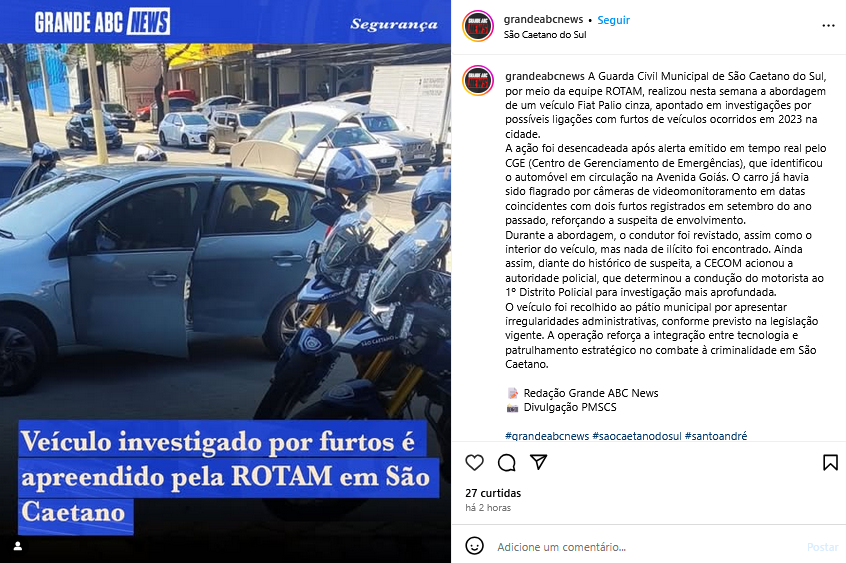Click tagged people icon on photo
Image resolution: width=846 pixels, height=563 pixels.
click(18, 546)
